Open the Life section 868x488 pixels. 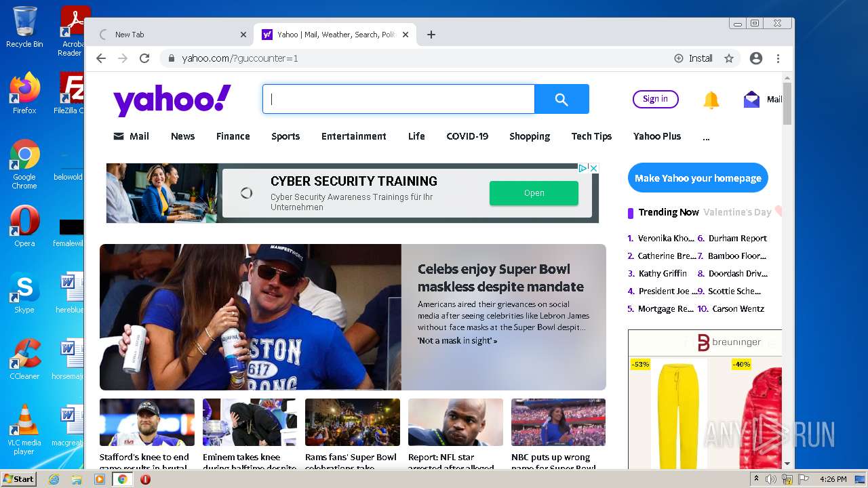pos(416,136)
